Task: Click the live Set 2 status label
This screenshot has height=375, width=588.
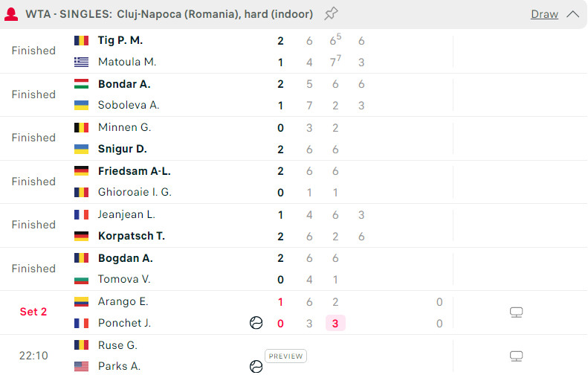Action: (33, 312)
